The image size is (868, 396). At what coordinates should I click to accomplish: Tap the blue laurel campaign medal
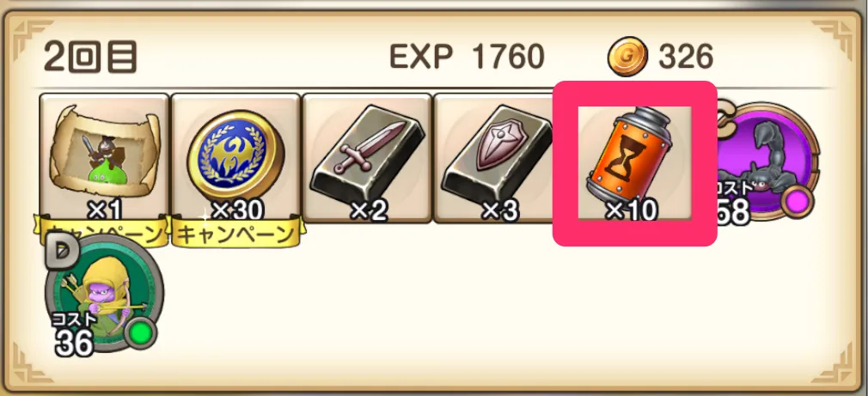[x=235, y=156]
